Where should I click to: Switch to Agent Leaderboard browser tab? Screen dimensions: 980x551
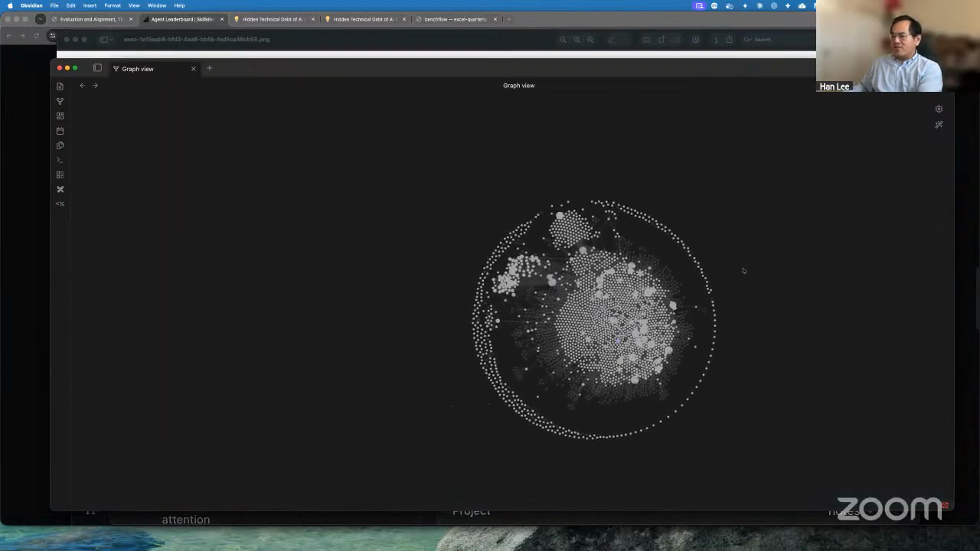(x=183, y=19)
